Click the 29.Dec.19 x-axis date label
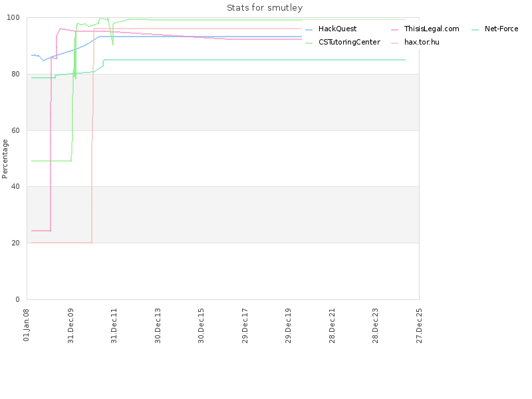 coord(289,325)
